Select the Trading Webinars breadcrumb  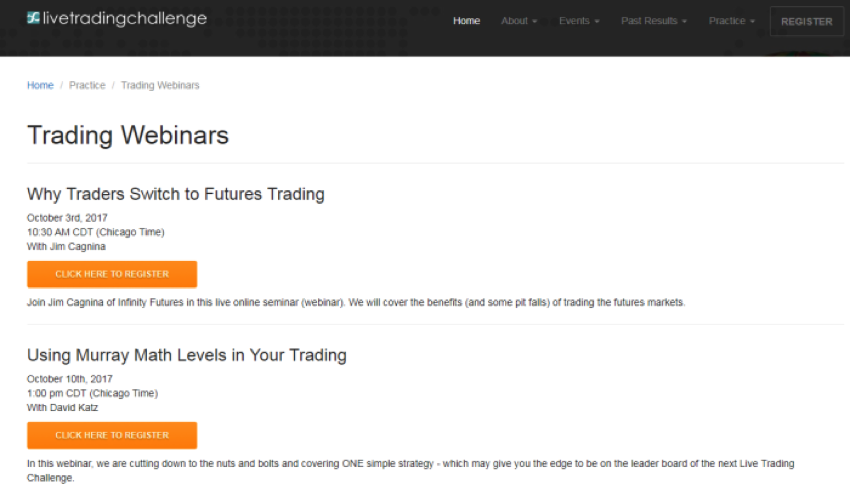pos(160,85)
